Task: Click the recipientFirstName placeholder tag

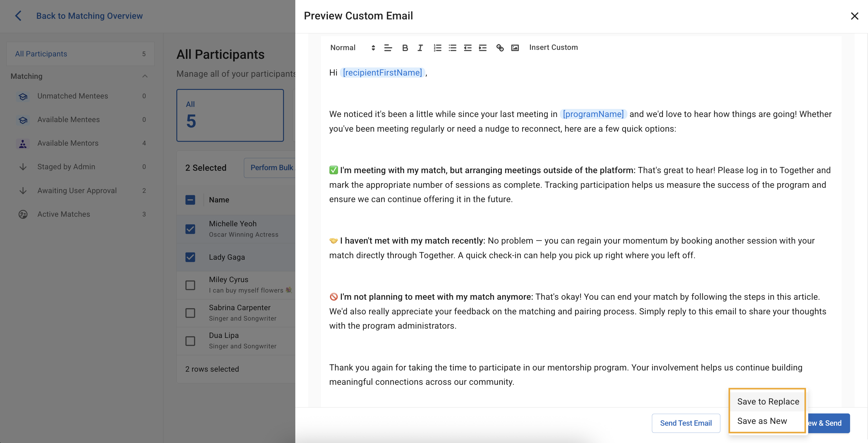Action: click(x=382, y=72)
